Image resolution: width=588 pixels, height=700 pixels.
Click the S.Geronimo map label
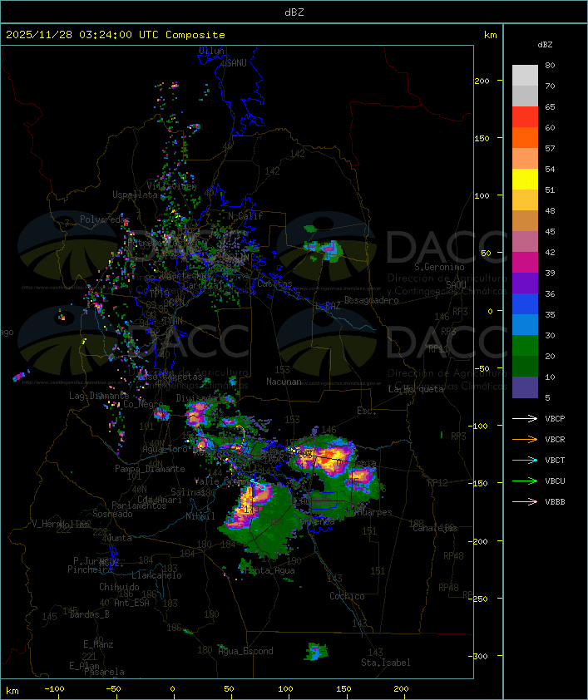[x=439, y=267]
